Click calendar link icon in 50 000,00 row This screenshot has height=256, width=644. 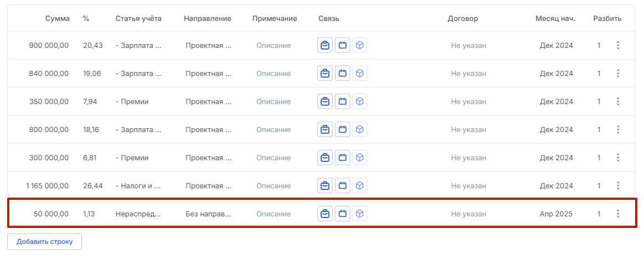[343, 214]
